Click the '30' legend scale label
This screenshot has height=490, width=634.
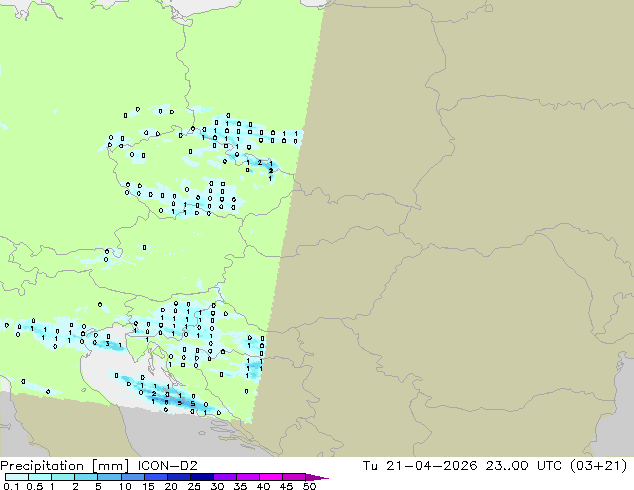217,486
